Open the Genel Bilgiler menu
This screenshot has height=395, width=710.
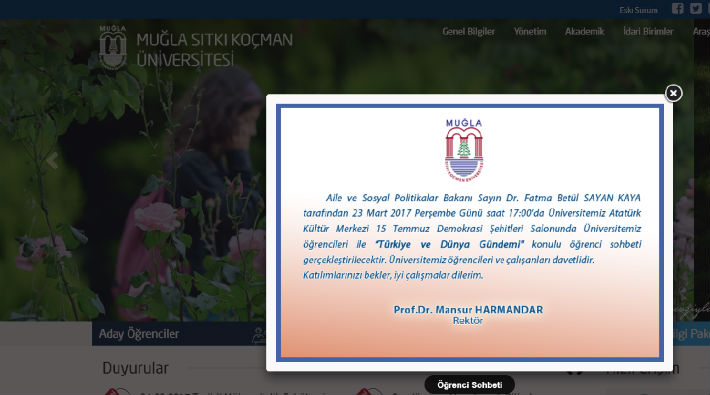pos(468,32)
